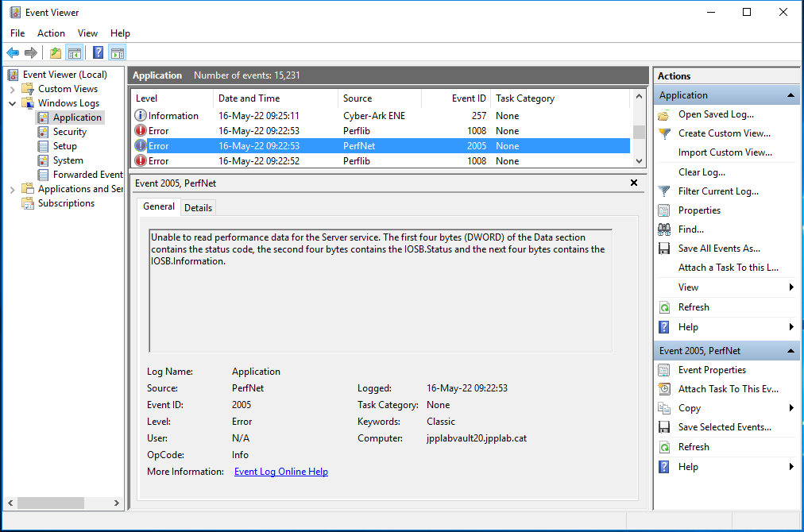Open the Action menu
This screenshot has height=532, width=804.
51,33
